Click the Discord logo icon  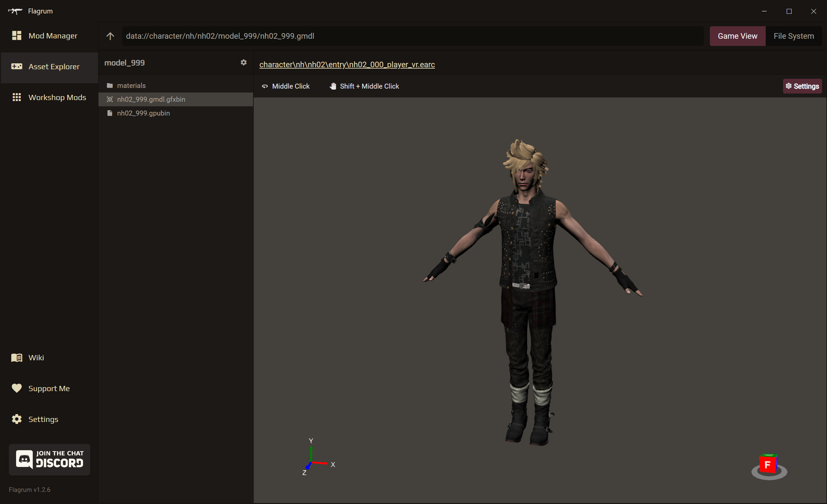24,459
